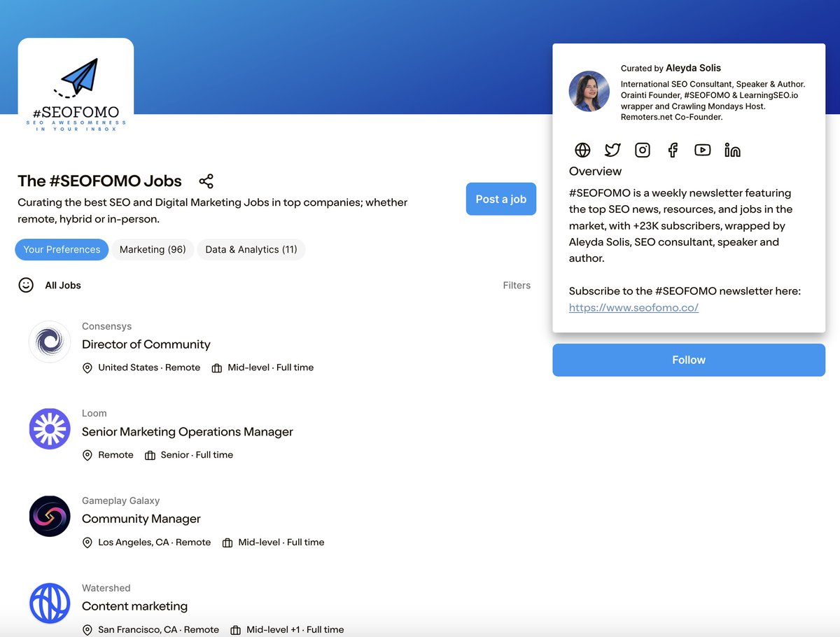This screenshot has width=840, height=637.
Task: Click the #SEOFOMO paper plane logo
Action: [x=76, y=86]
